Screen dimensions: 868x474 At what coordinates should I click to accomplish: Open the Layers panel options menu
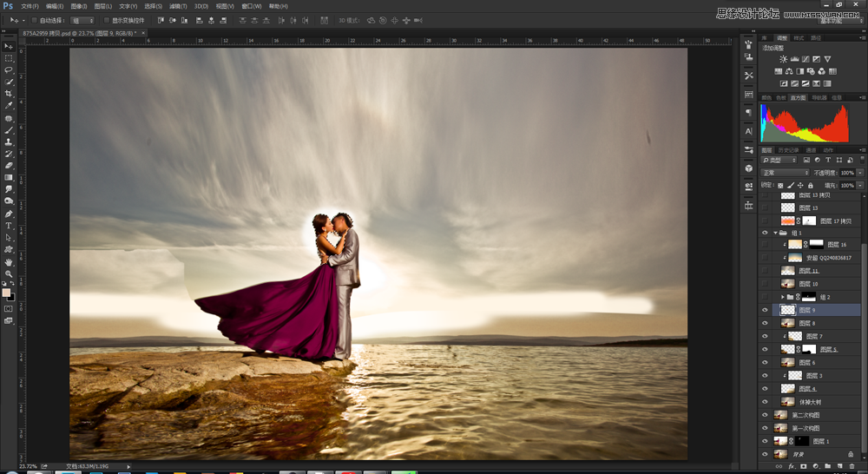pos(862,150)
